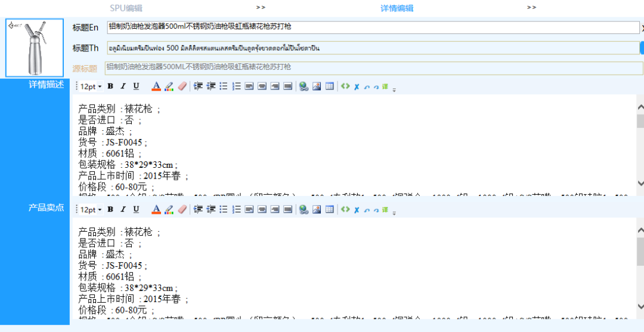644x332 pixels.
Task: Redo in 产品卖点 toolbar
Action: 376,210
